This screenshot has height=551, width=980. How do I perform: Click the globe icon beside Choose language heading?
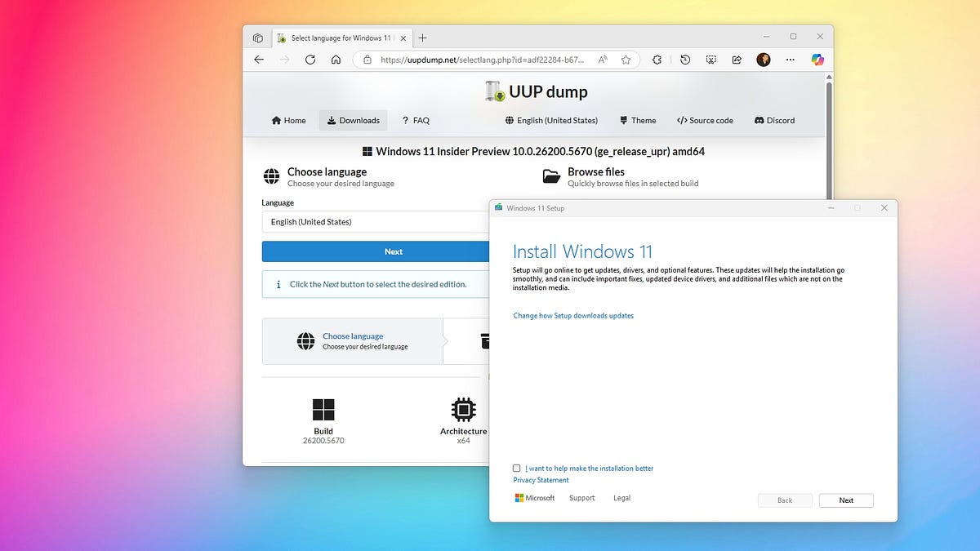271,176
